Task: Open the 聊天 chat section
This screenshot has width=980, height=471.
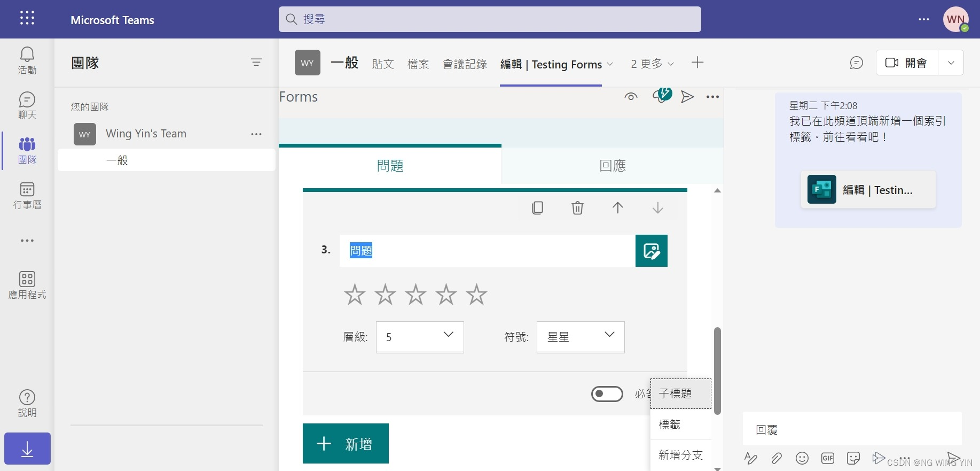Action: [x=27, y=105]
